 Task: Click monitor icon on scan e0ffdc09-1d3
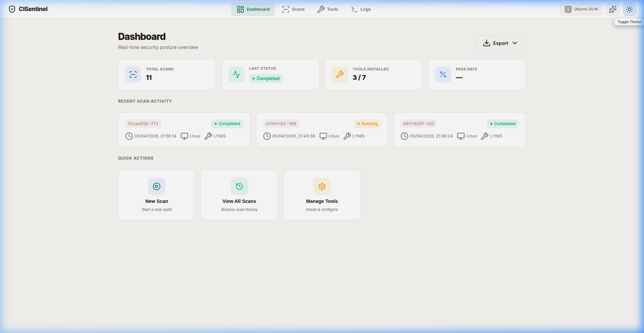coord(461,136)
